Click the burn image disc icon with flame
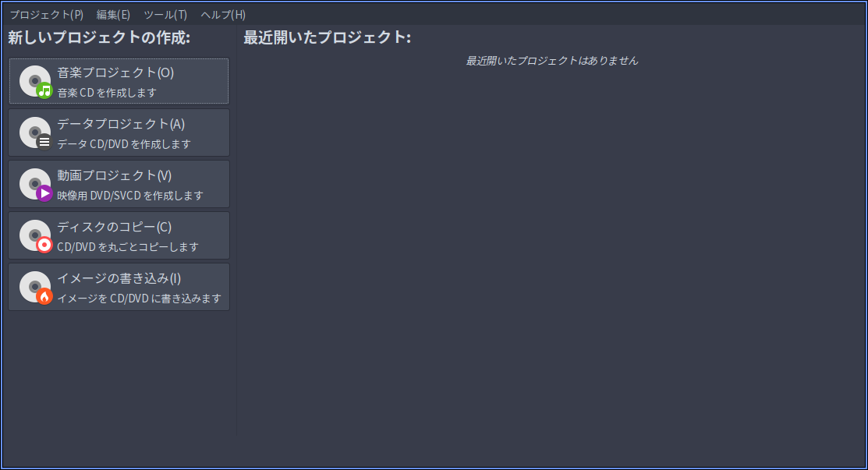The image size is (868, 470). pos(36,288)
